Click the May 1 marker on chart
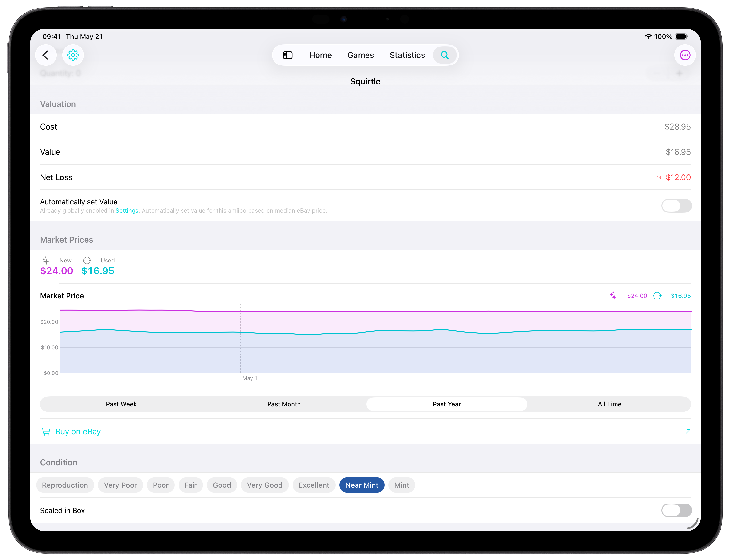The image size is (731, 560). pyautogui.click(x=250, y=378)
